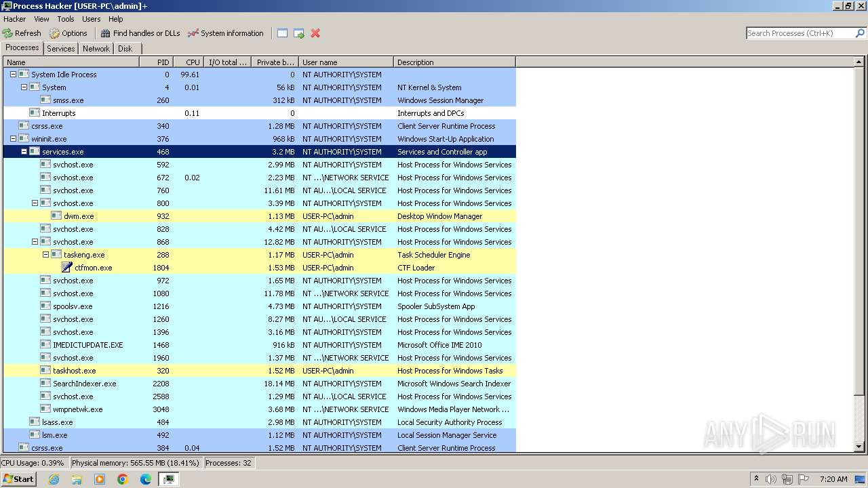Image resolution: width=868 pixels, height=488 pixels.
Task: Open Windows Explorer from the taskbar
Action: coord(77,479)
